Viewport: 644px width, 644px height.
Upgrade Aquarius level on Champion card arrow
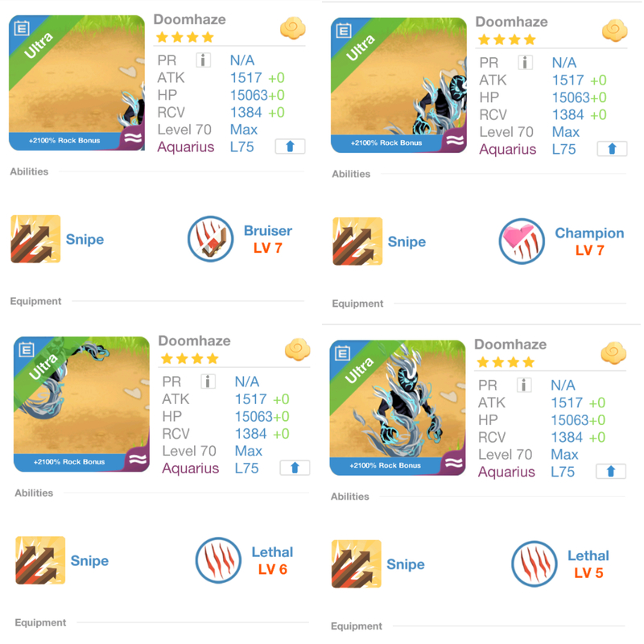[612, 149]
